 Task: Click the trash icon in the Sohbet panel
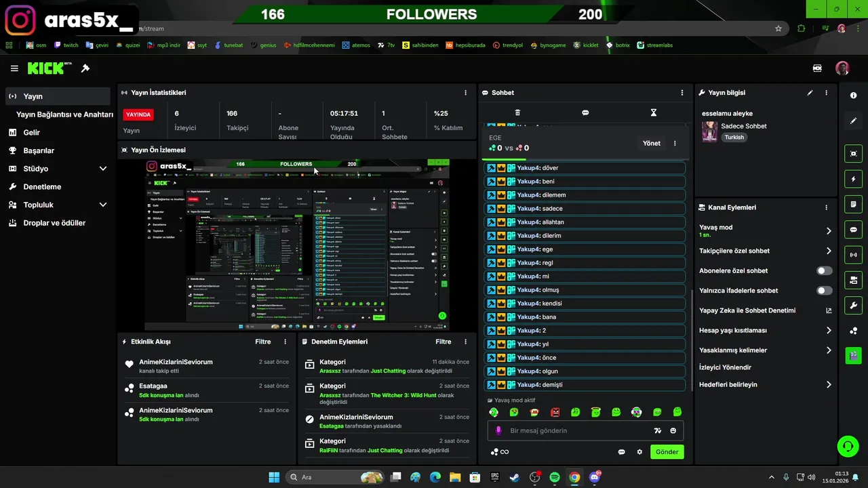517,113
